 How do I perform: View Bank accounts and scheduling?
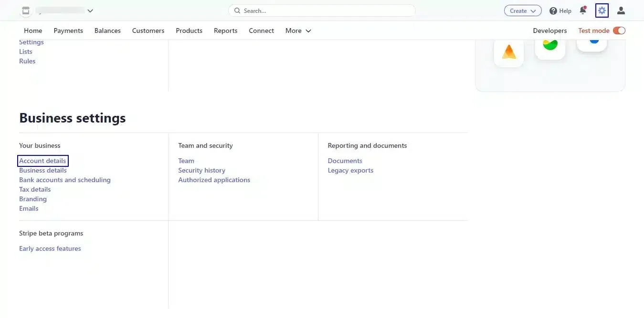point(64,180)
